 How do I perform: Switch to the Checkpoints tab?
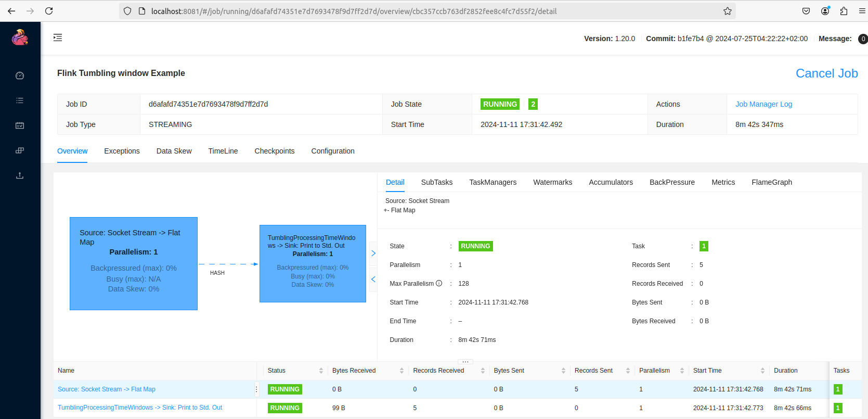(x=275, y=151)
